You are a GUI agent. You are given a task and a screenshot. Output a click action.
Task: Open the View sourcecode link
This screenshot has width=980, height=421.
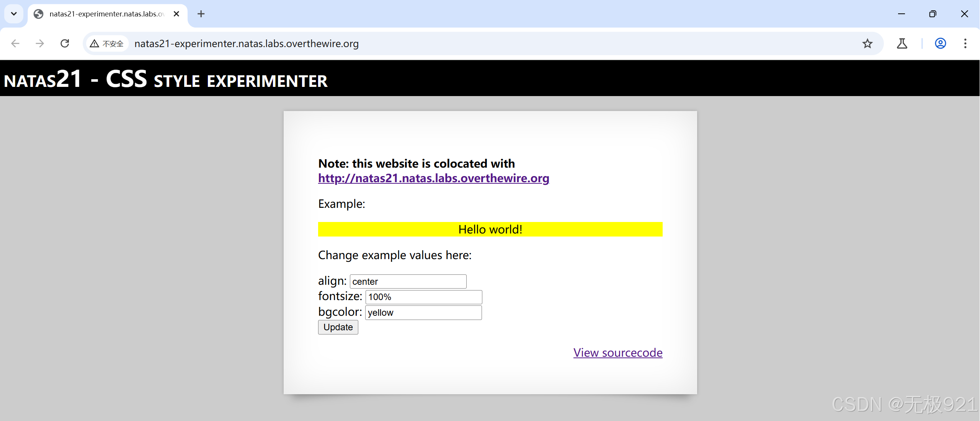pos(617,352)
